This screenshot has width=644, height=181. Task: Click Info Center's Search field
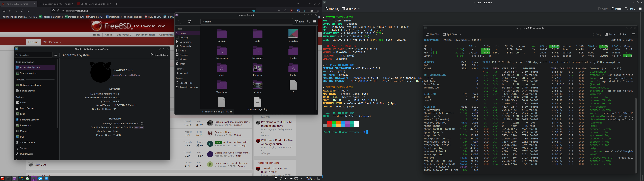pyautogui.click(x=34, y=55)
